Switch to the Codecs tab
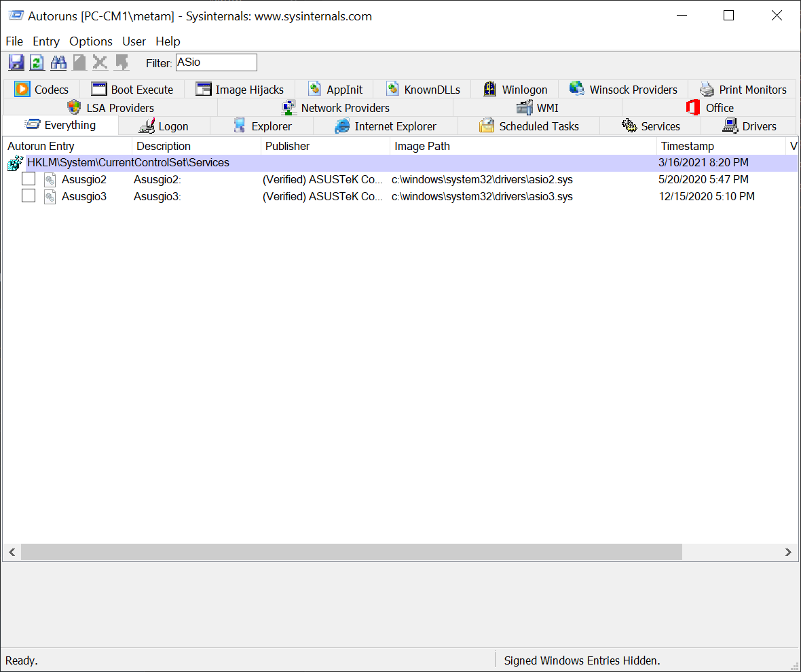 [x=42, y=90]
